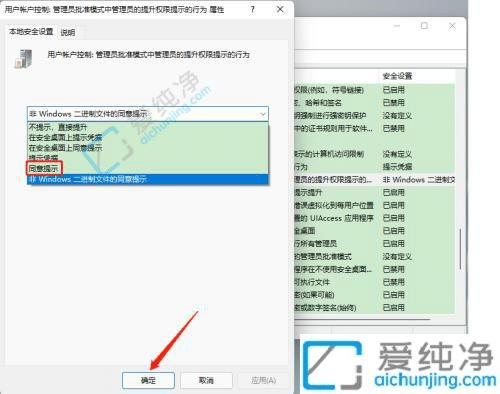500x394 pixels.
Task: Select the UIAccess 应用程序 policy row
Action: (x=374, y=218)
